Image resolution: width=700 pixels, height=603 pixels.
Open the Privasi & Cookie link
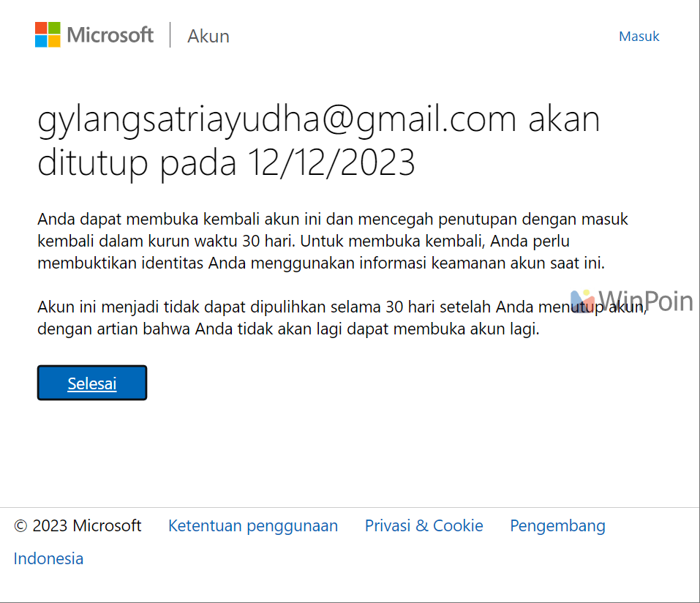click(x=424, y=525)
